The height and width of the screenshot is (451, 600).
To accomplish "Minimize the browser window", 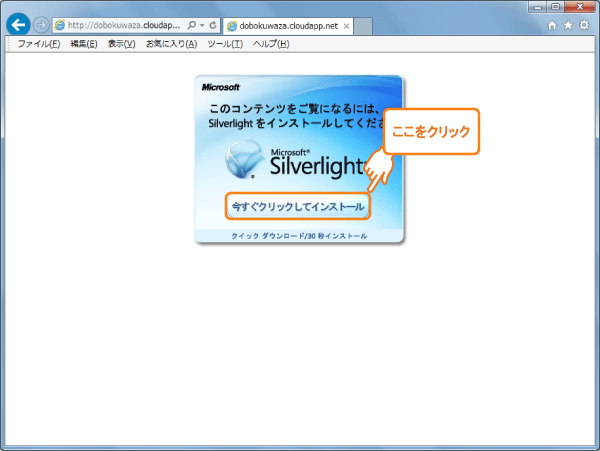I will click(538, 7).
